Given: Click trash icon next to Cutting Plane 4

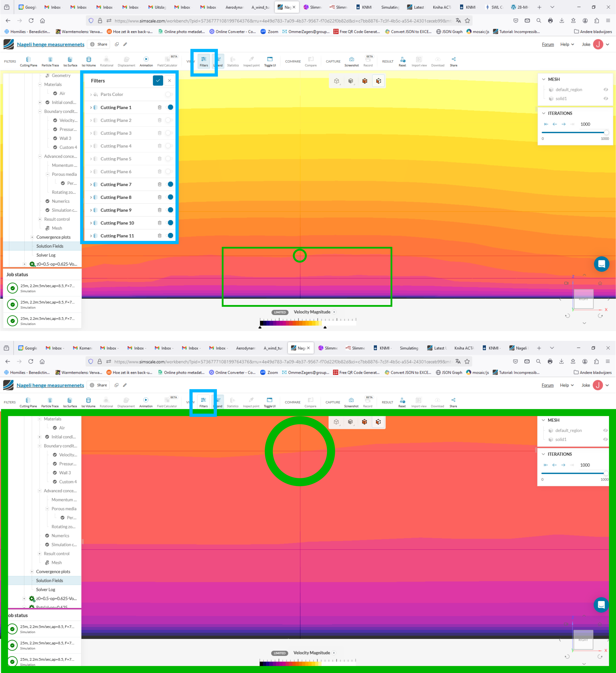Looking at the screenshot, I should tap(160, 146).
